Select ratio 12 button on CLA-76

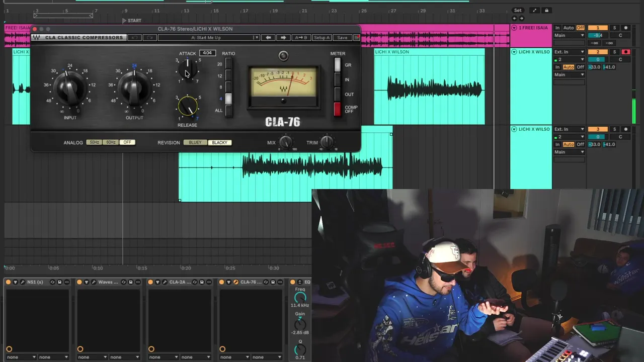point(229,76)
